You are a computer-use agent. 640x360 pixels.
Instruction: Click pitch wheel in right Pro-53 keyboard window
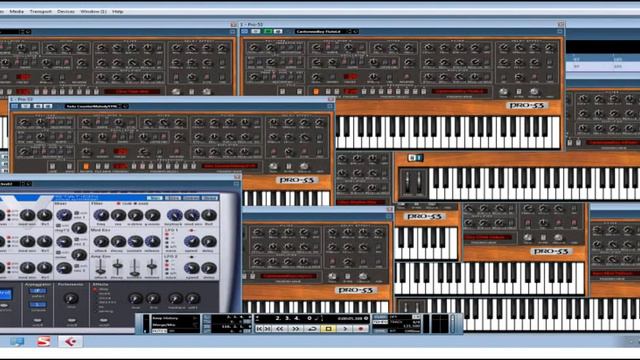click(407, 182)
